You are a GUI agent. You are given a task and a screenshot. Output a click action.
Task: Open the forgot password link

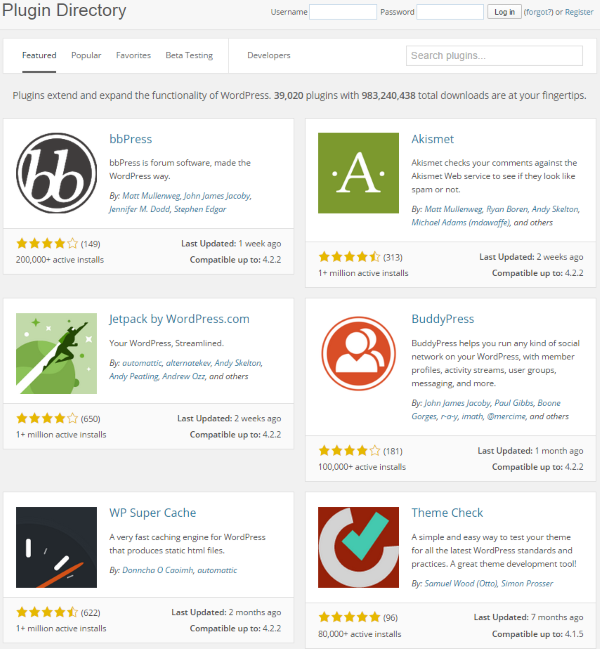pyautogui.click(x=538, y=12)
